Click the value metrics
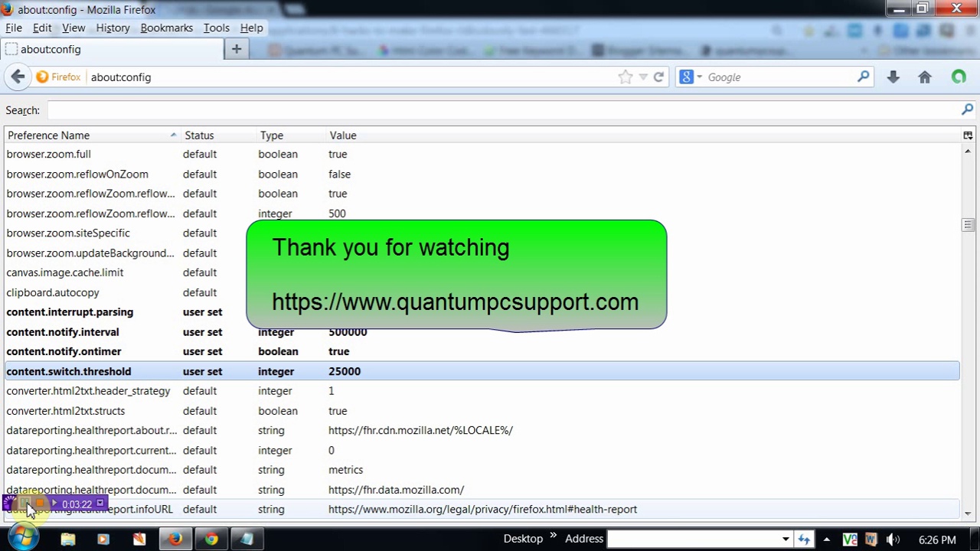Viewport: 980px width, 551px height. click(x=345, y=470)
